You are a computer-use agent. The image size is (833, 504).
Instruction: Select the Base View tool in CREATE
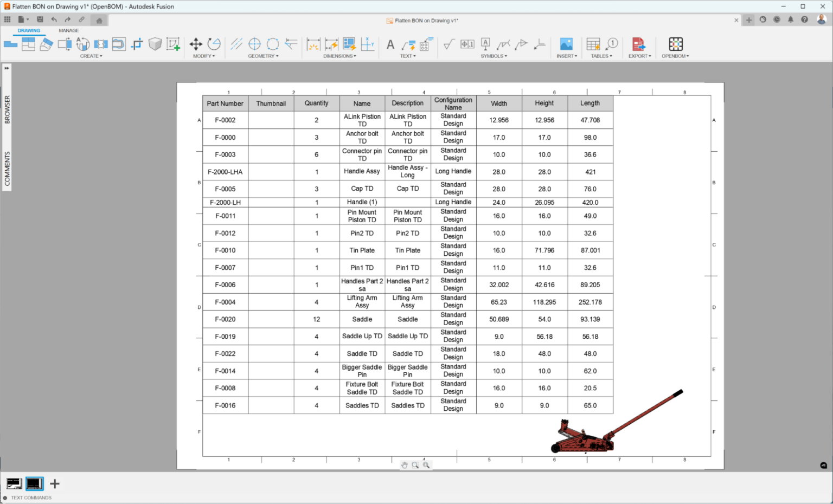coord(10,44)
